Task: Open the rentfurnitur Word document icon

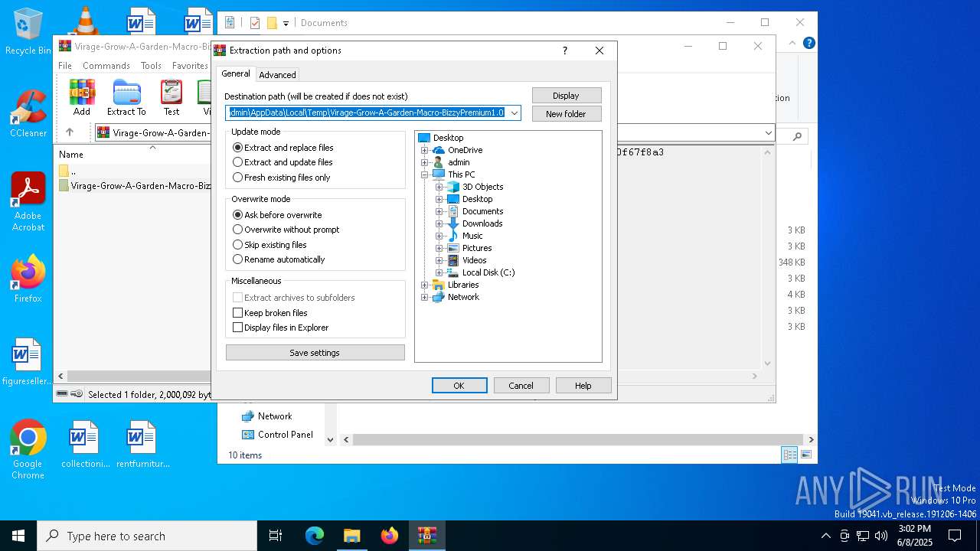Action: (x=142, y=444)
